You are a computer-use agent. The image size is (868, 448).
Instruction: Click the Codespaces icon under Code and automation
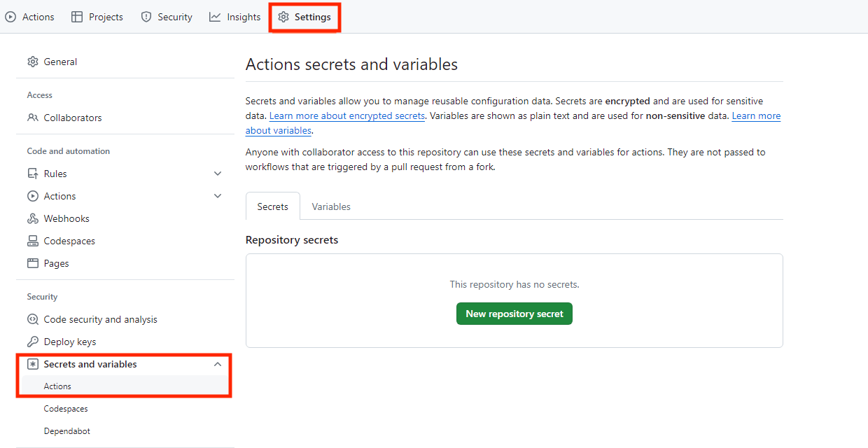pyautogui.click(x=33, y=241)
